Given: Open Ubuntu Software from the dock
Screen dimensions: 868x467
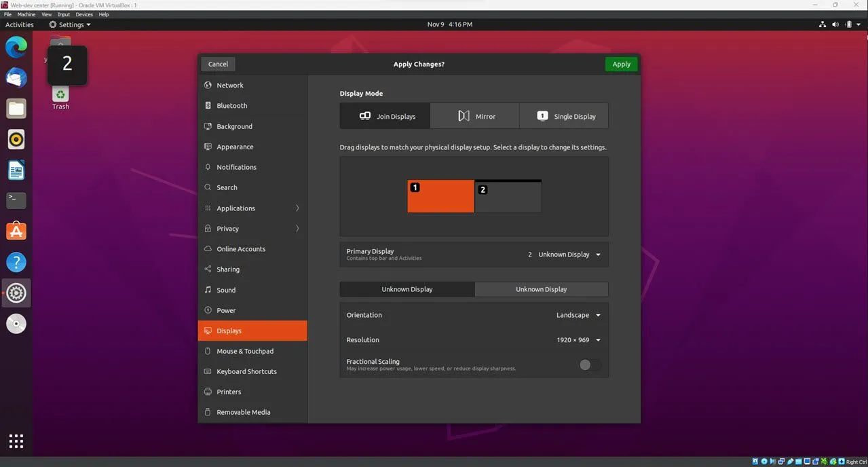Looking at the screenshot, I should coord(16,231).
